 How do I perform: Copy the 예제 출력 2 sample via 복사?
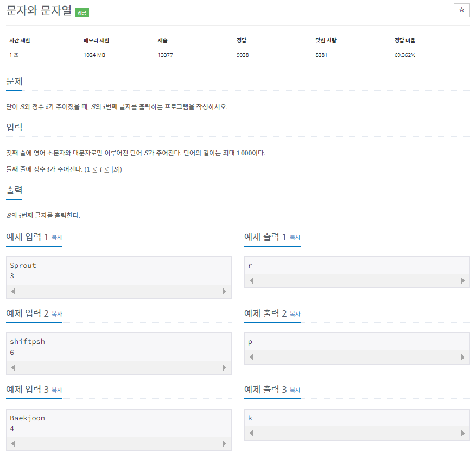295,313
